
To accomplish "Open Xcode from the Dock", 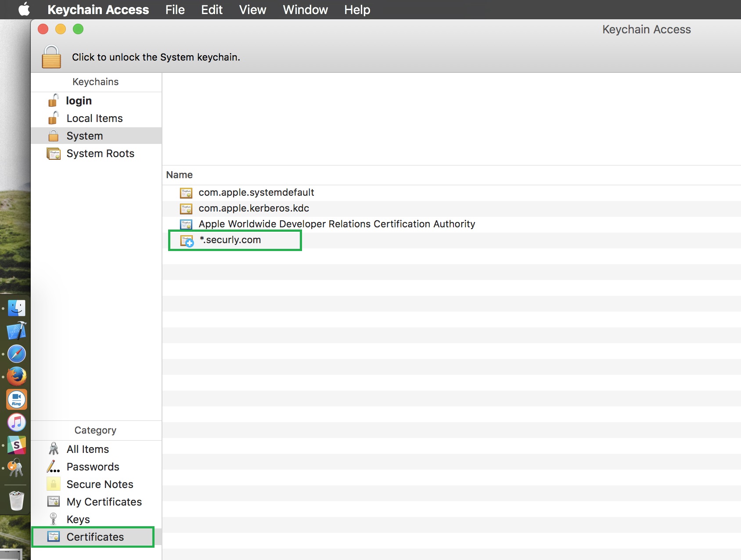I will pos(17,331).
